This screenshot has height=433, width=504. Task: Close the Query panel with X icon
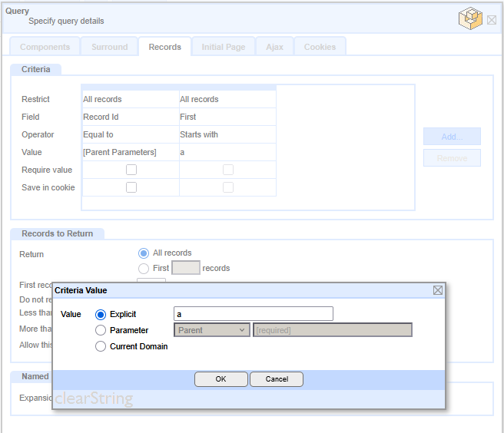[x=492, y=20]
